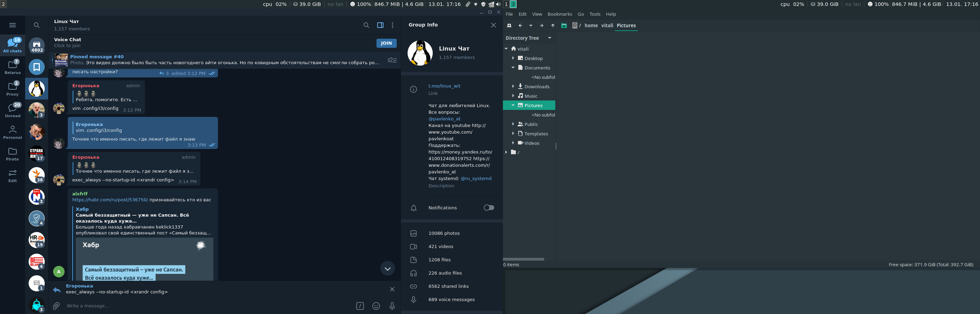Image resolution: width=980 pixels, height=314 pixels.
Task: Open HR Breakfast chat with badge 19
Action: tap(37, 240)
